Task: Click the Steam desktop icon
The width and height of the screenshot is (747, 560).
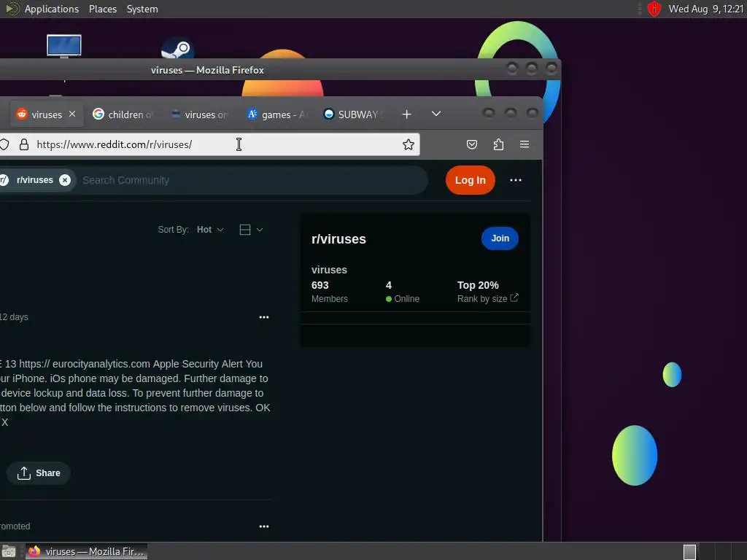Action: (x=177, y=49)
